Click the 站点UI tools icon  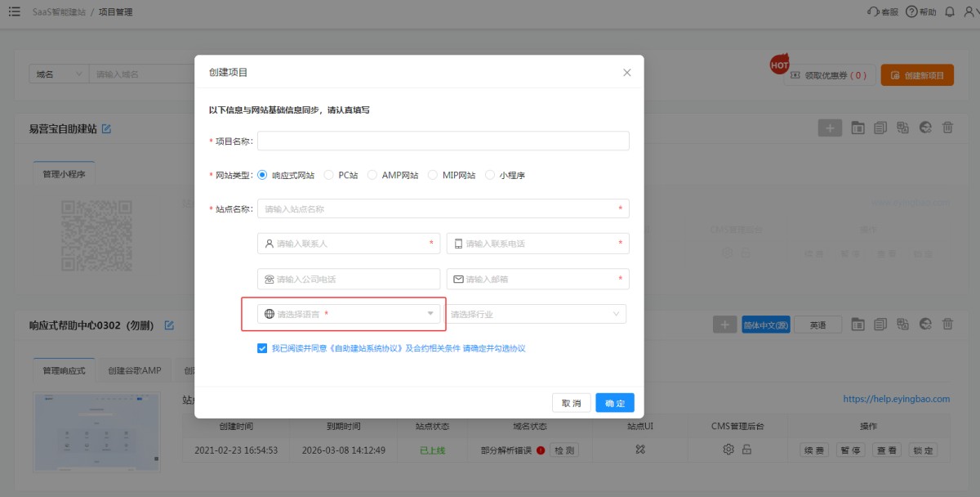tap(640, 450)
